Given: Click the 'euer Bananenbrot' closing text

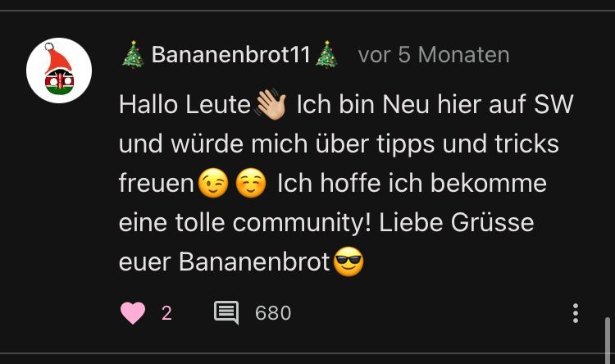Looking at the screenshot, I should coord(225,262).
